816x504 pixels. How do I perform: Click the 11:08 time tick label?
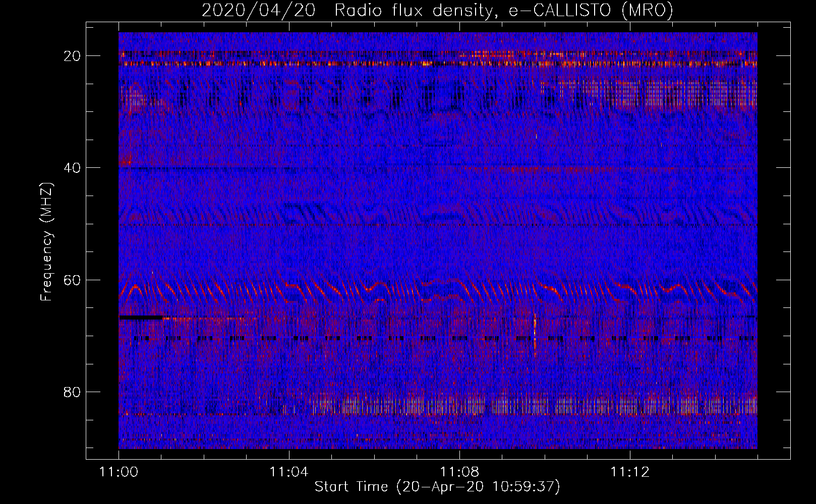(459, 472)
